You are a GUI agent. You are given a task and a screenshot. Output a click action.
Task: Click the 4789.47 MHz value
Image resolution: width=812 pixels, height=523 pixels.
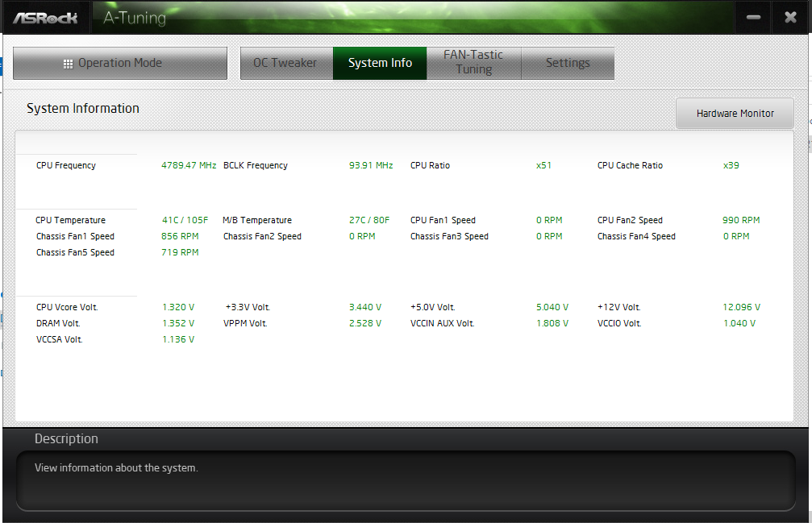(x=189, y=165)
